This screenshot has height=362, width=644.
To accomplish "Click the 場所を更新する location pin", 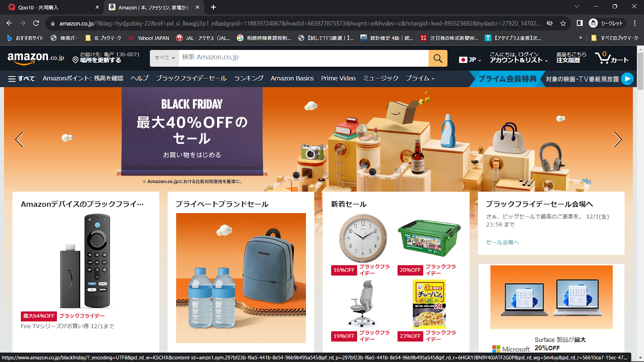I will (75, 60).
